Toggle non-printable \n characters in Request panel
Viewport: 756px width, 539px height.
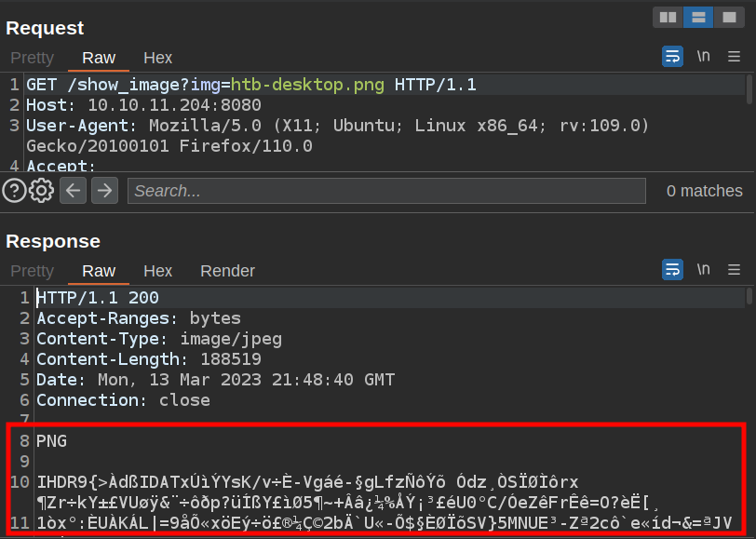(x=704, y=57)
